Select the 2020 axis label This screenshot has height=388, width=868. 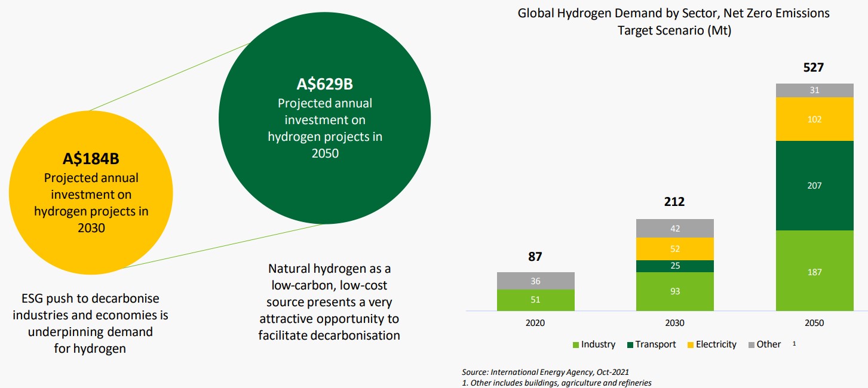pyautogui.click(x=534, y=322)
